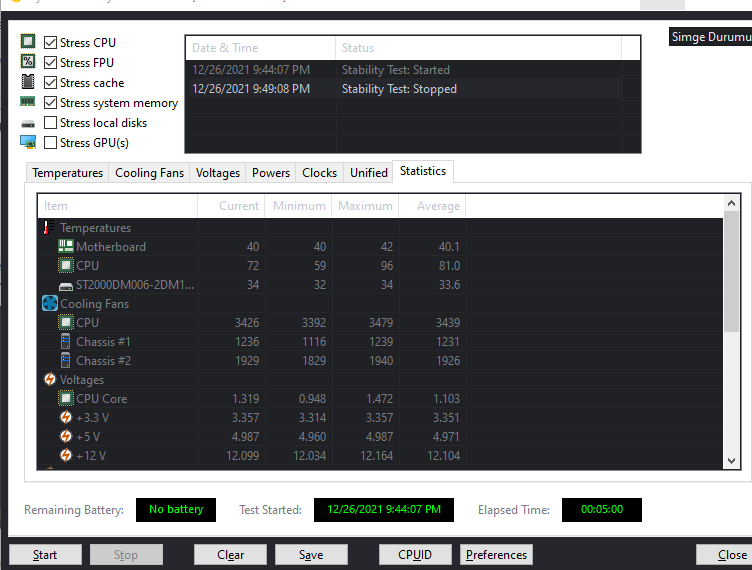
Task: Open the Powers tab
Action: 271,173
